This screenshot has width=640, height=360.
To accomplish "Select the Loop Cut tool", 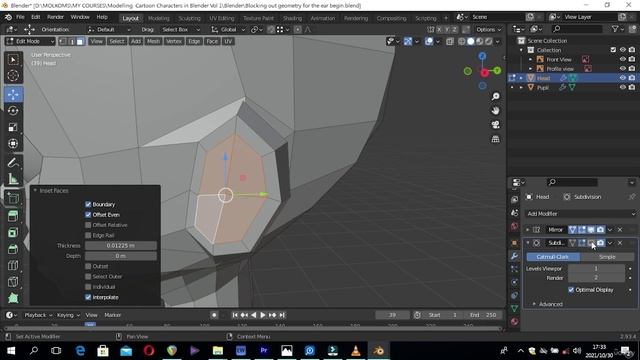I will point(13,265).
